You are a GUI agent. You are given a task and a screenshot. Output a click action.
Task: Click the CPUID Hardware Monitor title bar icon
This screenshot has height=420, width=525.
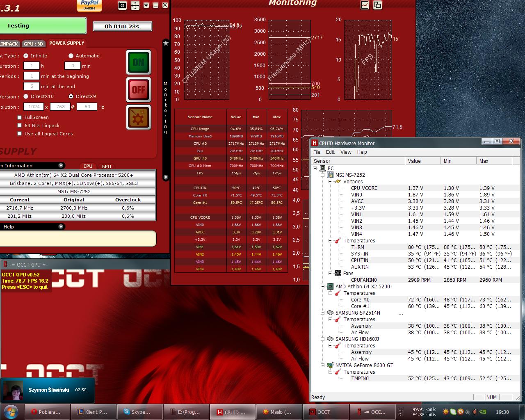click(x=315, y=143)
